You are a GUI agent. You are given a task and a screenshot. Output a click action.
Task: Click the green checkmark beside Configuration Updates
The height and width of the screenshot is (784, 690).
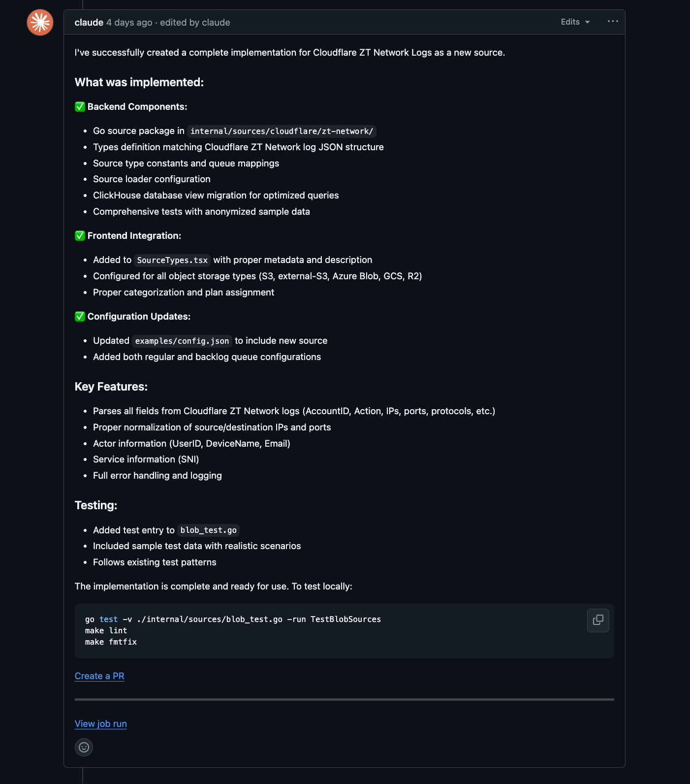(80, 317)
